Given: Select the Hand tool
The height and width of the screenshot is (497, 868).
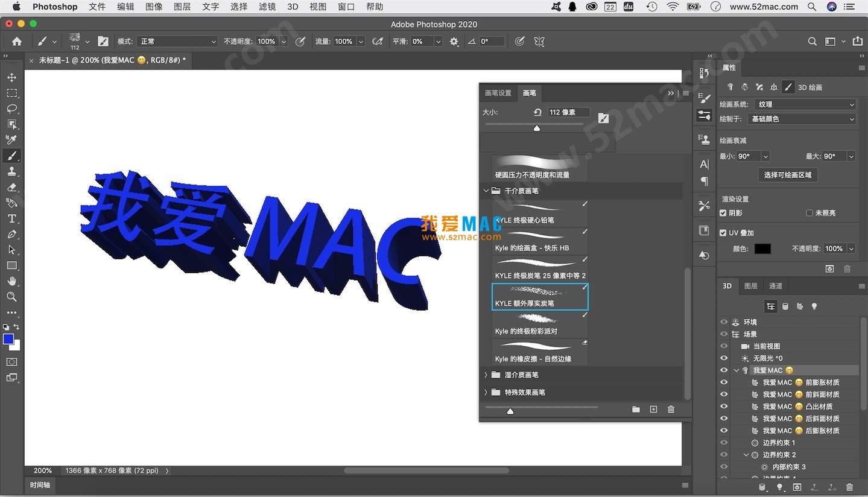Looking at the screenshot, I should tap(11, 281).
